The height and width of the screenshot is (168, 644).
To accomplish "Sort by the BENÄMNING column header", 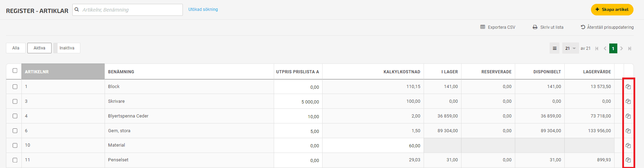I will [121, 72].
